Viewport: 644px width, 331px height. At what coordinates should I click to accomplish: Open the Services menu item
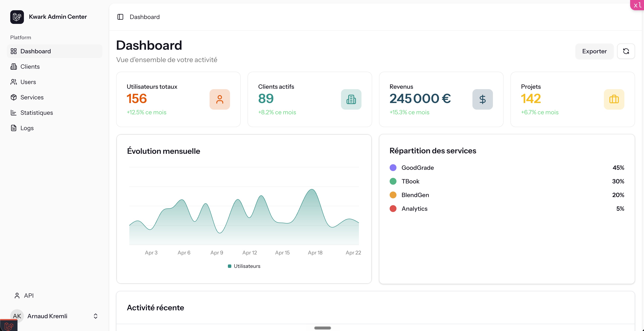click(x=54, y=97)
